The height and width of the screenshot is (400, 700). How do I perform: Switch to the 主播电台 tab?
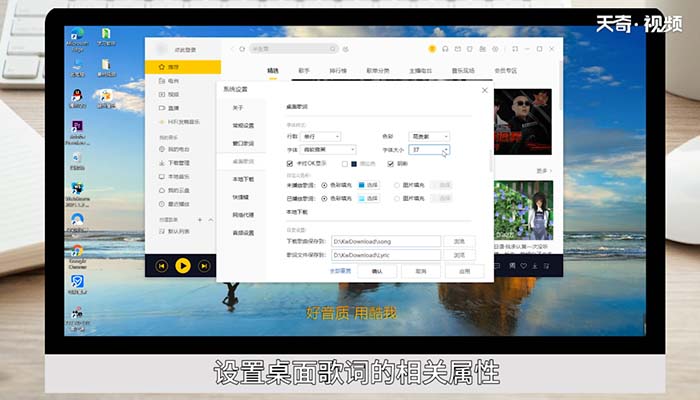[421, 71]
